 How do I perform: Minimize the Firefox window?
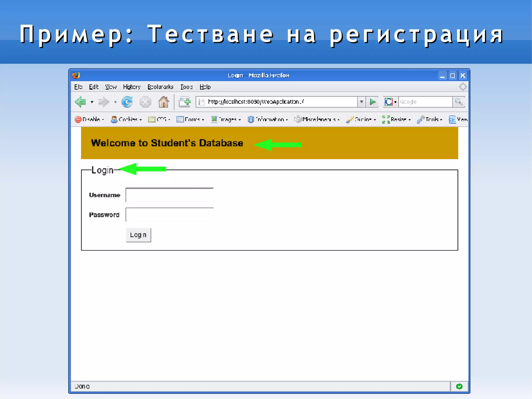(442, 76)
